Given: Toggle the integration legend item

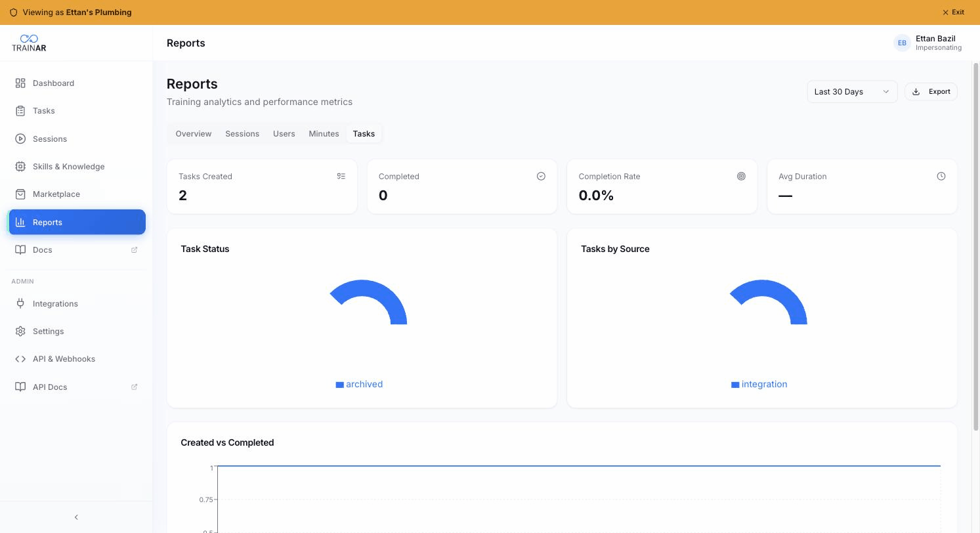Looking at the screenshot, I should (759, 385).
